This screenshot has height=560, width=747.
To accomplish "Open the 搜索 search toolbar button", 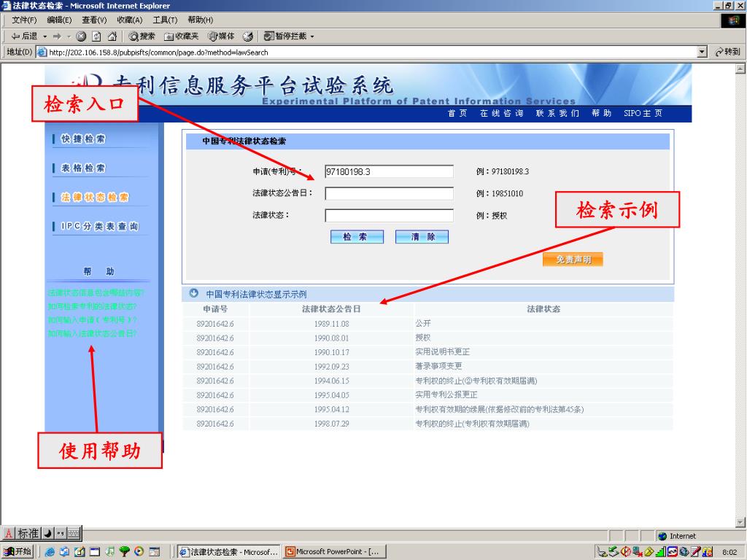I will (142, 36).
